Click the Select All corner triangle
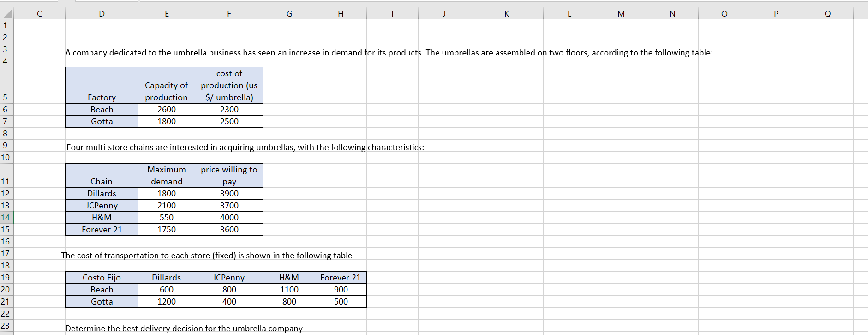 pyautogui.click(x=7, y=13)
